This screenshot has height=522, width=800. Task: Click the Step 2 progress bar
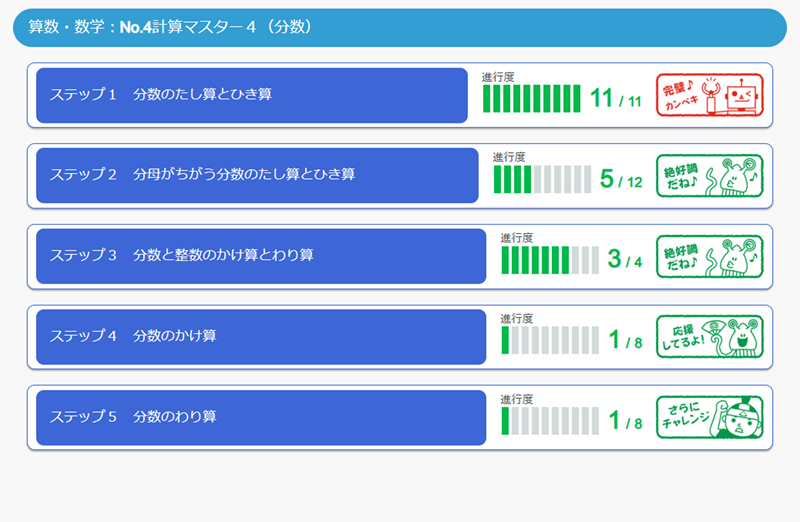[x=542, y=179]
